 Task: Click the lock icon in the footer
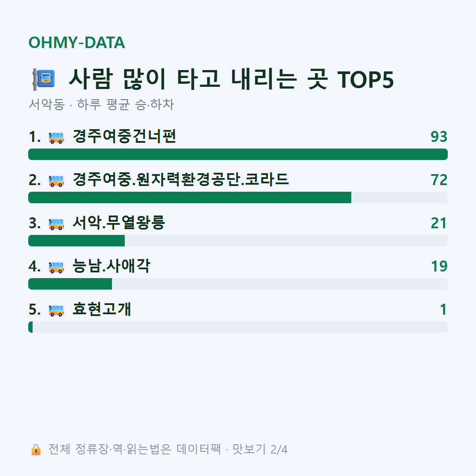pyautogui.click(x=36, y=449)
